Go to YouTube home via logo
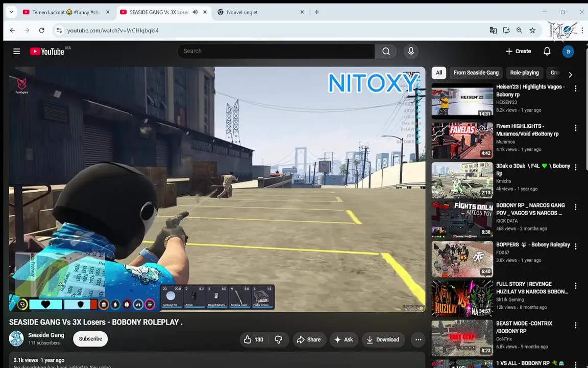This screenshot has width=588, height=368. coord(47,52)
